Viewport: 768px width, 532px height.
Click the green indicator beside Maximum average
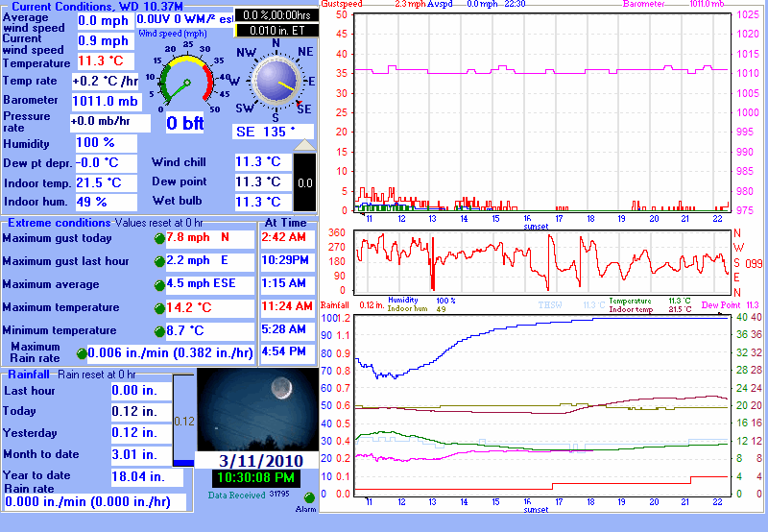click(159, 285)
